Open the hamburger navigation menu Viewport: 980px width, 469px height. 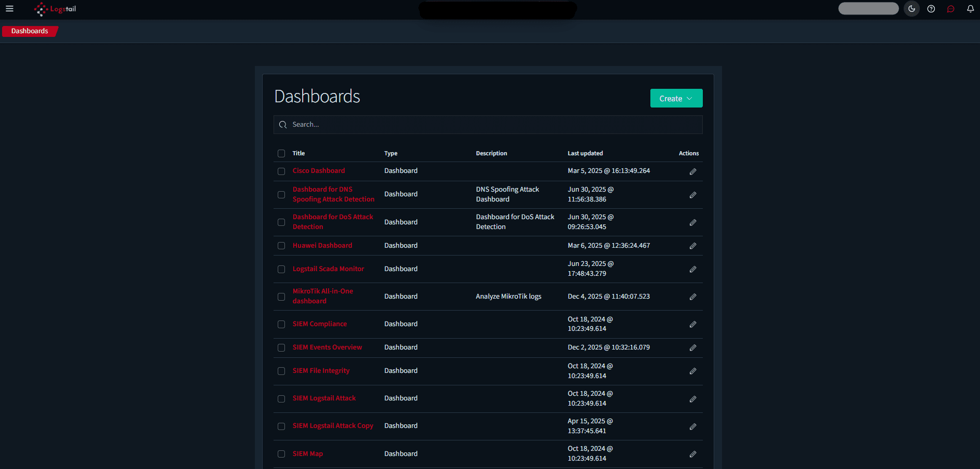[x=9, y=9]
